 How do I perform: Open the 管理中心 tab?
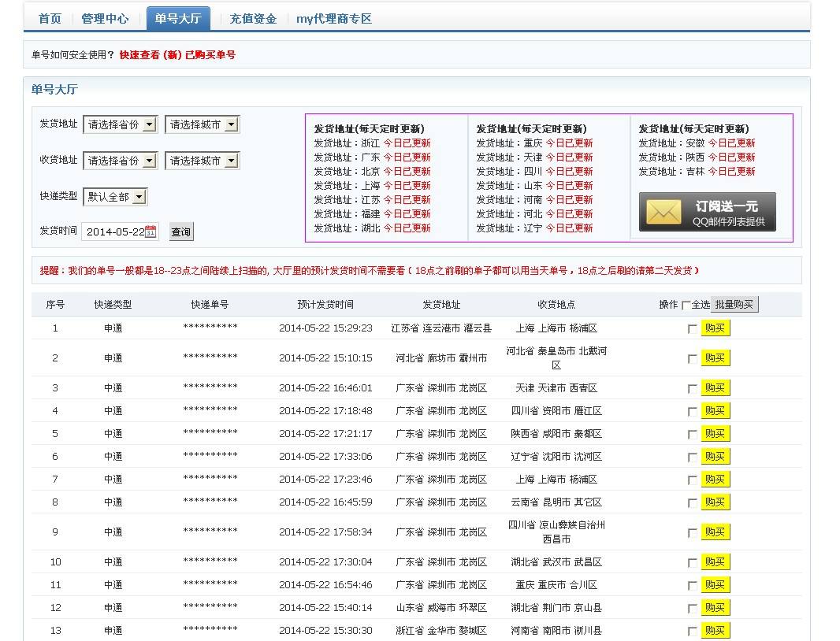pos(105,19)
